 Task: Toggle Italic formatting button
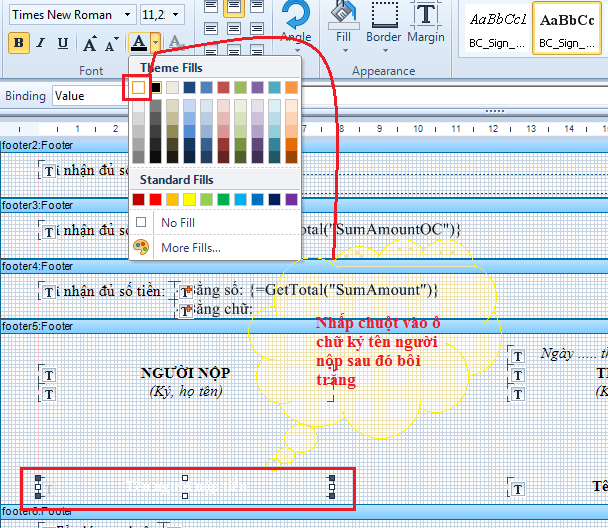click(40, 43)
